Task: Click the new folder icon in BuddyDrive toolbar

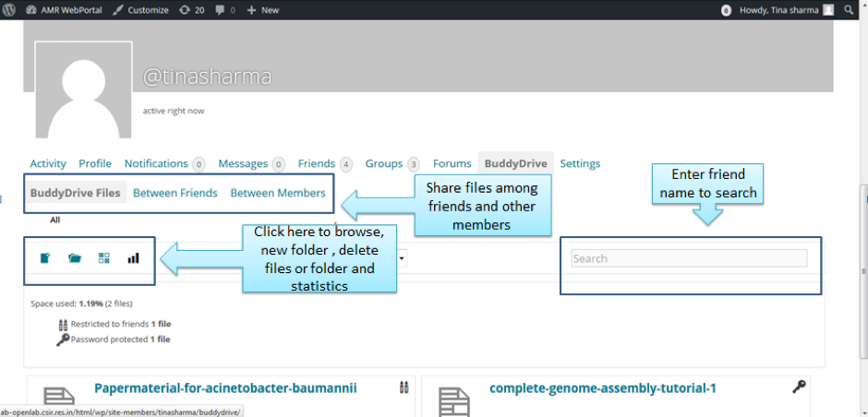Action: coord(75,258)
